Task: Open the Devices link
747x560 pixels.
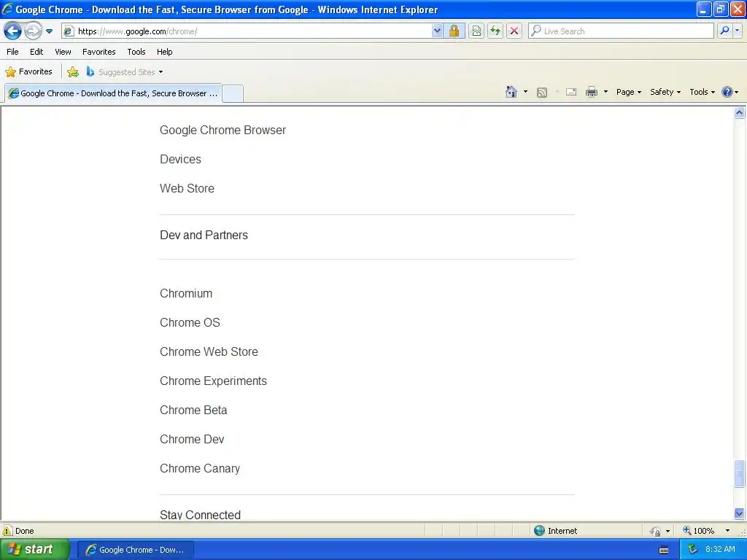Action: click(x=181, y=159)
